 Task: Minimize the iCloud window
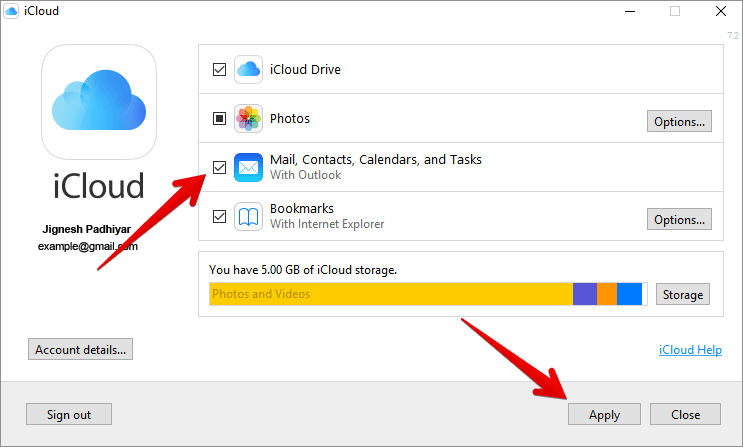pyautogui.click(x=630, y=11)
